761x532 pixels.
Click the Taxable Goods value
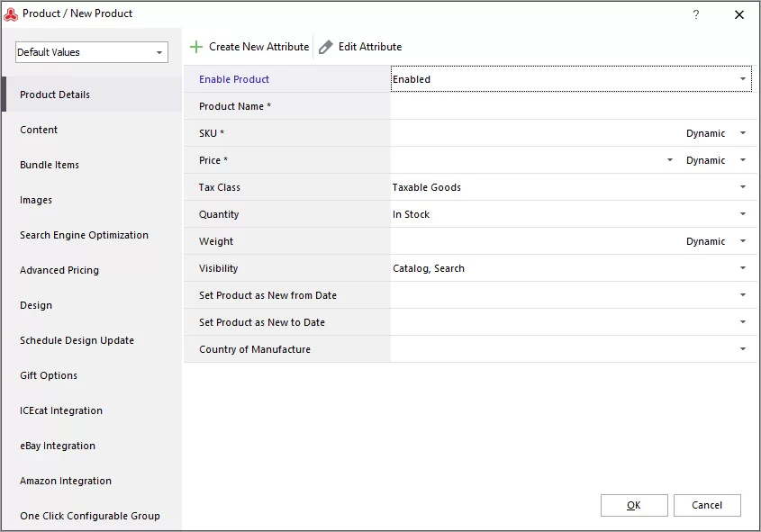point(427,187)
